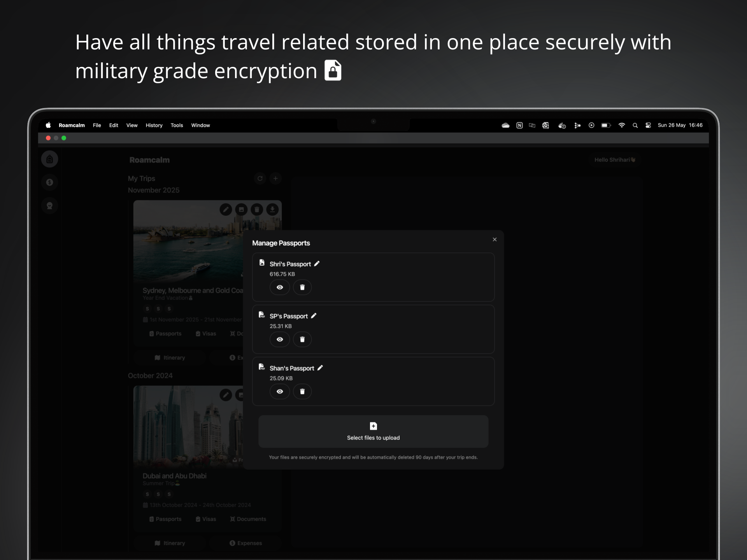Screen dimensions: 747x560
Task: Remove Shan's Passport with trash icon
Action: tap(302, 392)
